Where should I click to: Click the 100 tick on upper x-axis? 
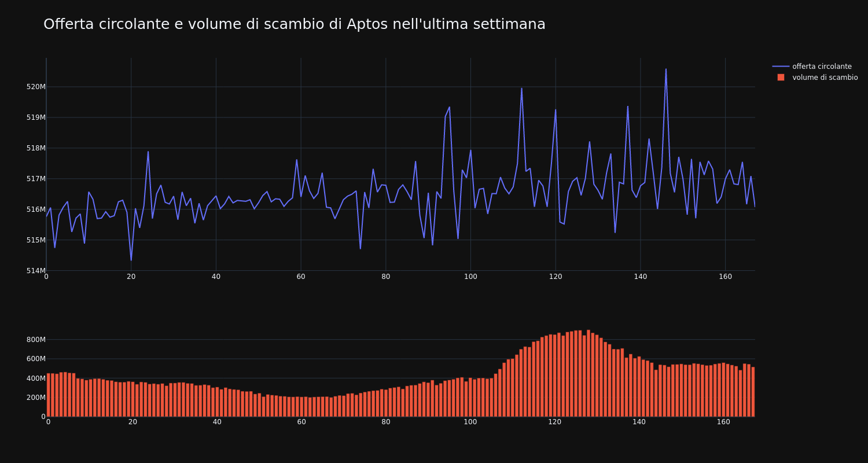point(470,277)
